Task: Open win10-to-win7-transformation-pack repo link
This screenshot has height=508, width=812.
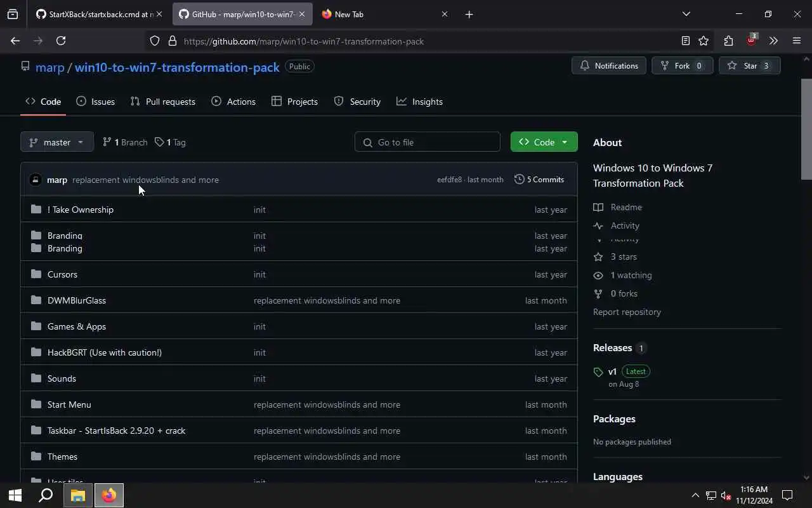Action: coord(177,67)
